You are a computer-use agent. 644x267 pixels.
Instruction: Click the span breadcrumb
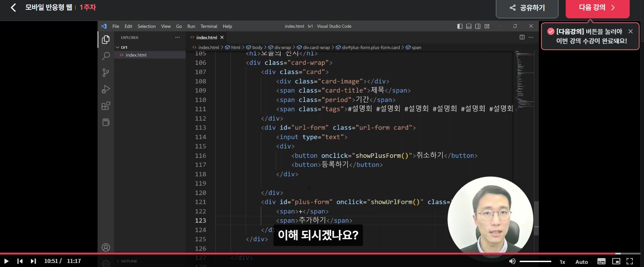coord(414,47)
